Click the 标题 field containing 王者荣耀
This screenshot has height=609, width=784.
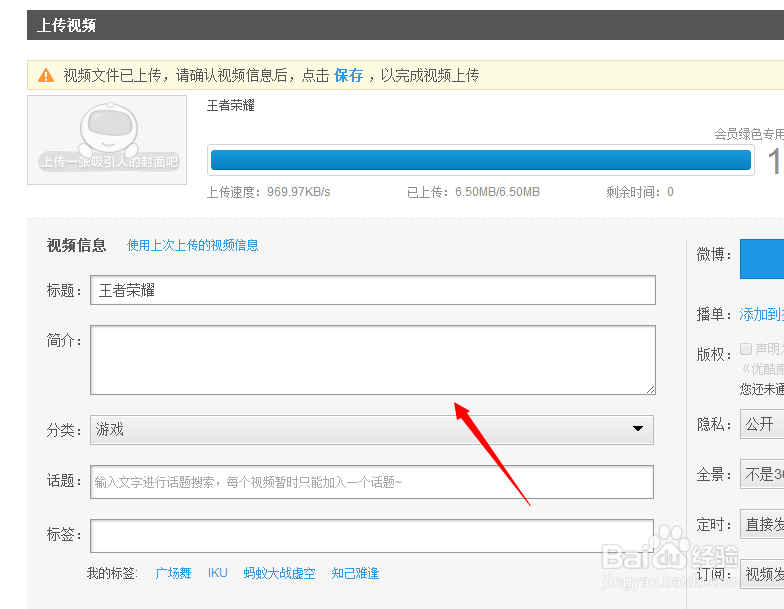point(373,290)
